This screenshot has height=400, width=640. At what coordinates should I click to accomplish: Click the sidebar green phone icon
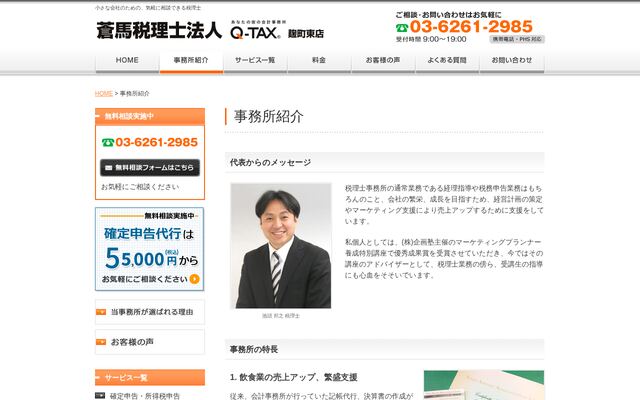[x=108, y=142]
